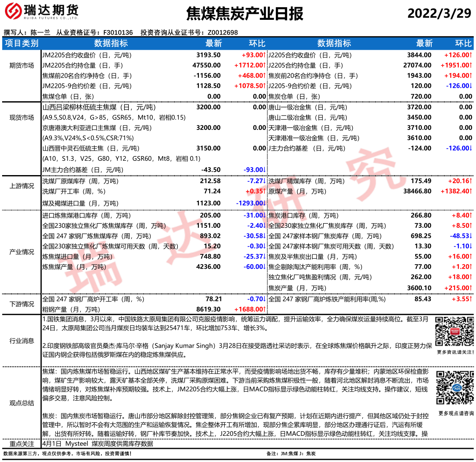Select the 上游情况 category cell

point(22,186)
